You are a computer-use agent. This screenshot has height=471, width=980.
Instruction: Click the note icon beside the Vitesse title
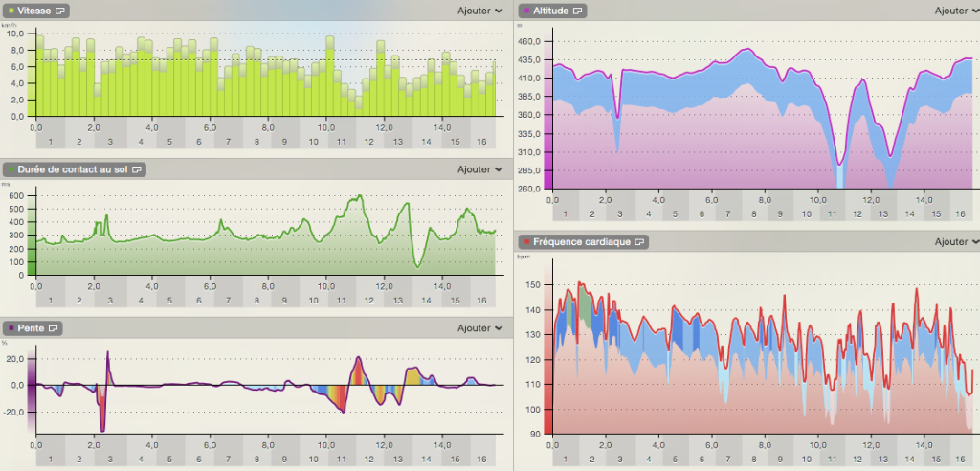[60, 11]
